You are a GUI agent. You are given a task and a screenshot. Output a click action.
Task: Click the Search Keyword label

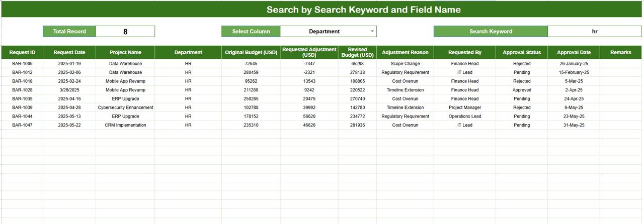click(491, 31)
